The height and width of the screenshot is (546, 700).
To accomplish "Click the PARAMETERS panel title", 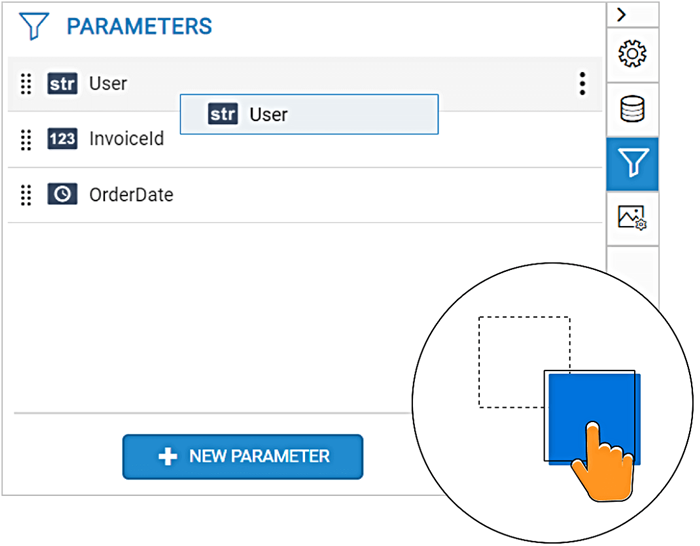I will 139,26.
